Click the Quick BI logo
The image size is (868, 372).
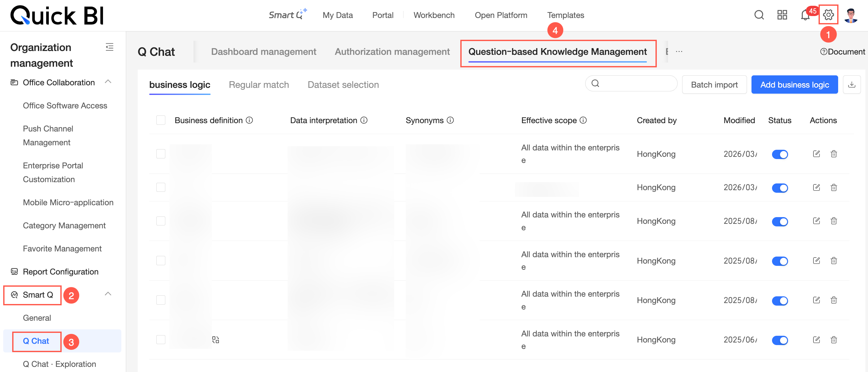[57, 15]
